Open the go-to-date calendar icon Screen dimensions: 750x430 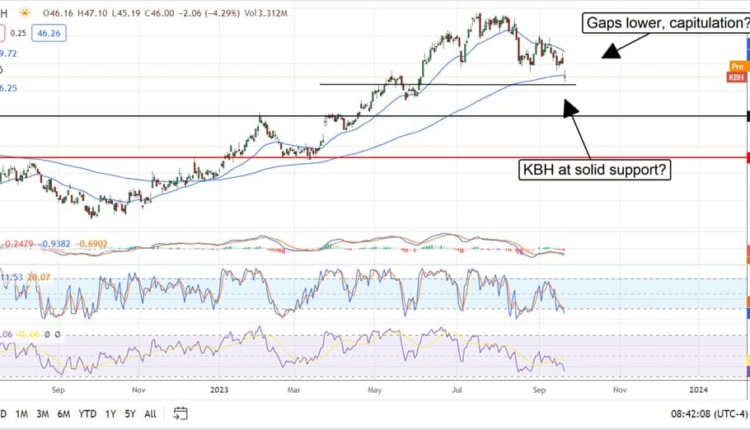[180, 413]
